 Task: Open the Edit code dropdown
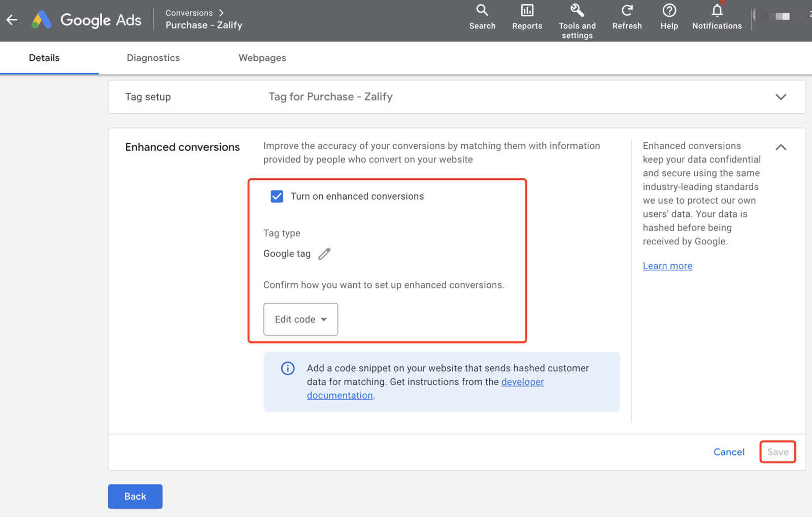coord(300,319)
